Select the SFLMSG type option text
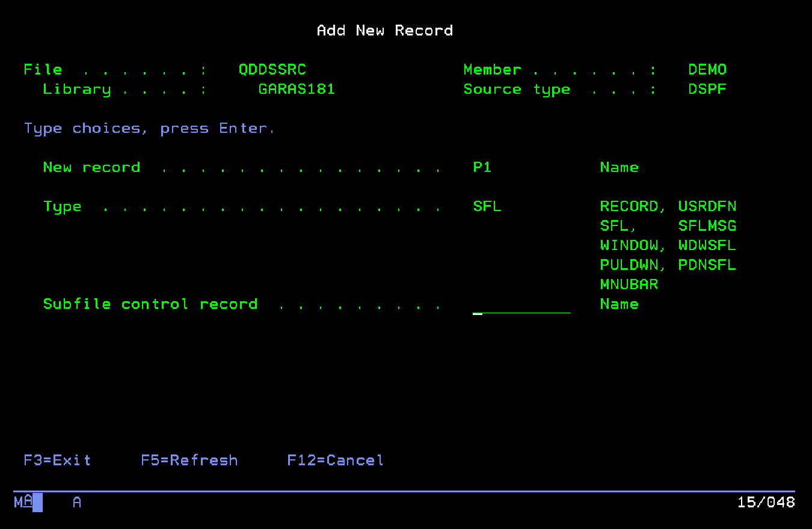Image resolution: width=812 pixels, height=529 pixels. [x=707, y=227]
